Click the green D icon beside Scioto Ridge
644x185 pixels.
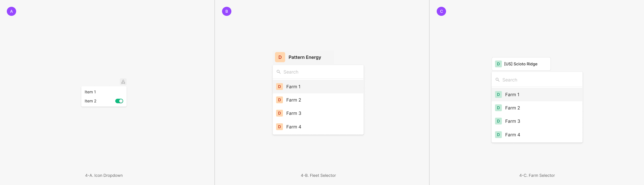tap(498, 64)
